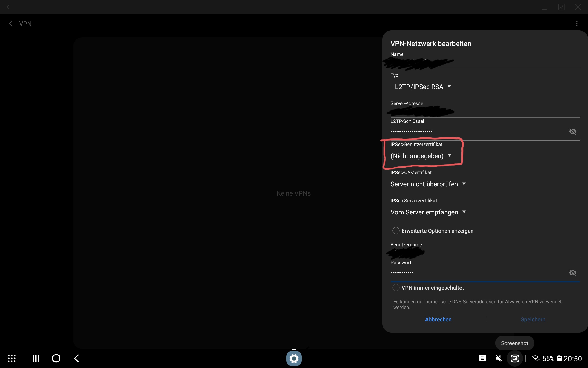This screenshot has width=588, height=368.
Task: Enable Erweiterte Optionen anzeigen
Action: pyautogui.click(x=396, y=231)
